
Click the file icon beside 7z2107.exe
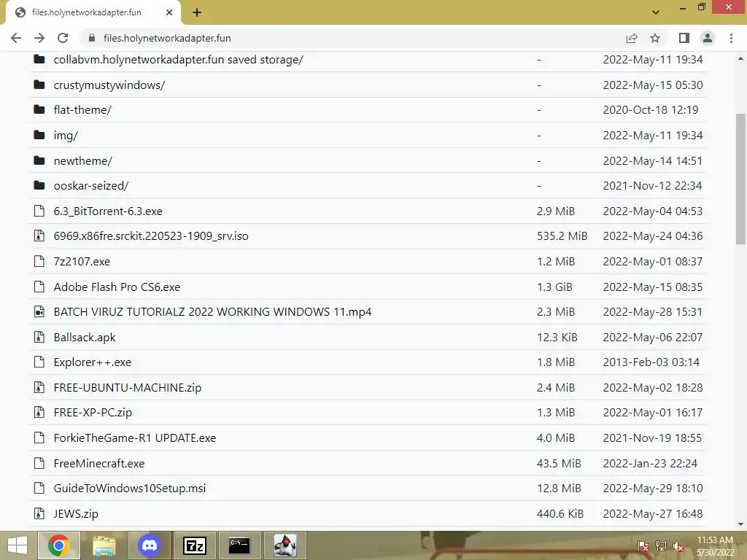pyautogui.click(x=39, y=261)
